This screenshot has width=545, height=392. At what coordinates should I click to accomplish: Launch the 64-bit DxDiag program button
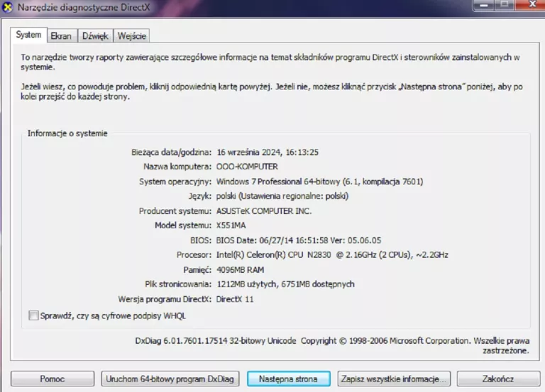coord(170,379)
